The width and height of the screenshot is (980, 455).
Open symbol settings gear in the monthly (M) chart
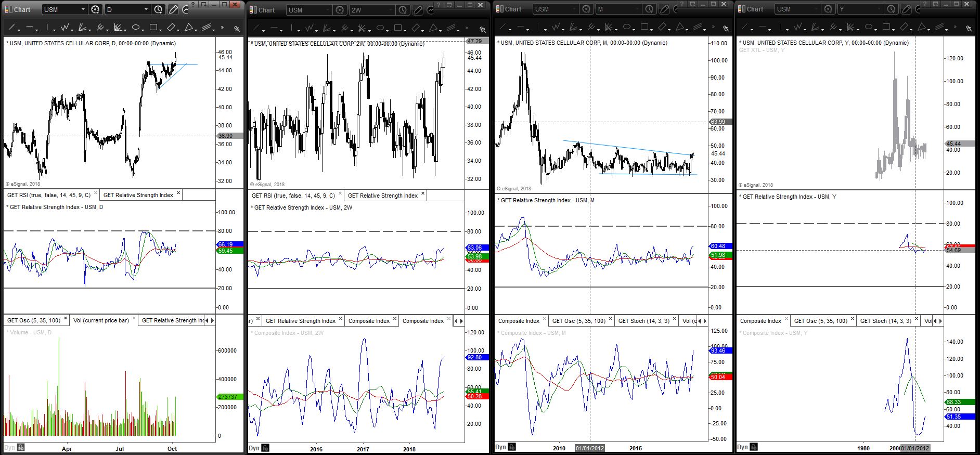586,9
